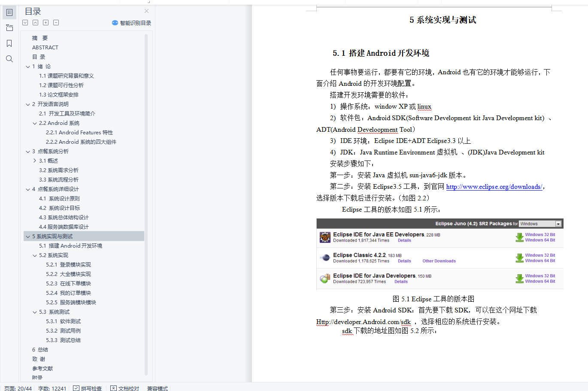Collapse the '3 点餐系统分析' section

pyautogui.click(x=28, y=152)
